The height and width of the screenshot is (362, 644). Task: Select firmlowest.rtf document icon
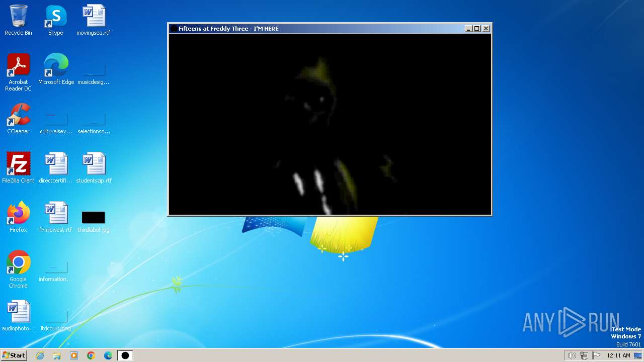coord(56,217)
